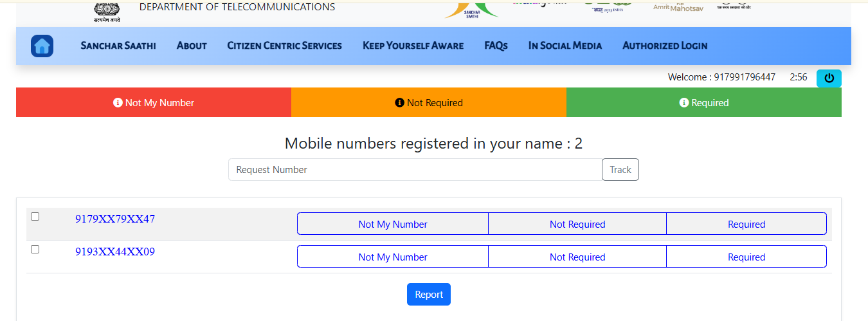Click the home icon in navigation bar
868x321 pixels.
pyautogui.click(x=42, y=46)
